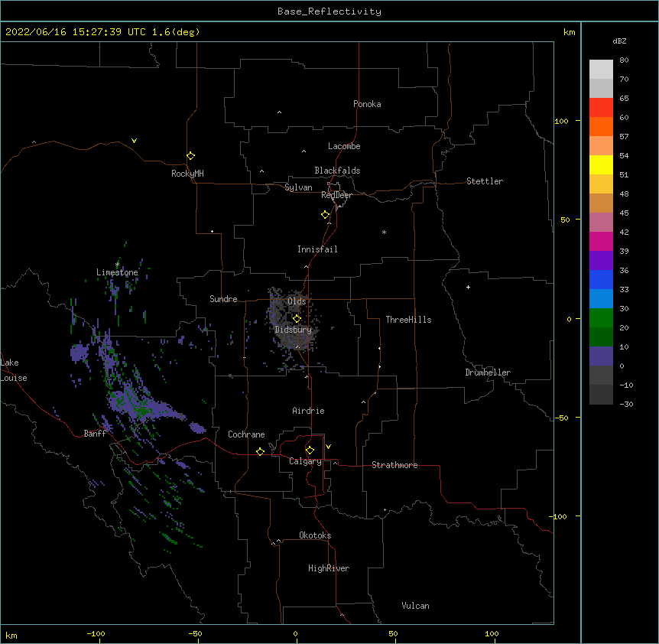Pick the light blue swatch below 33
The height and width of the screenshot is (644, 659).
(x=601, y=299)
